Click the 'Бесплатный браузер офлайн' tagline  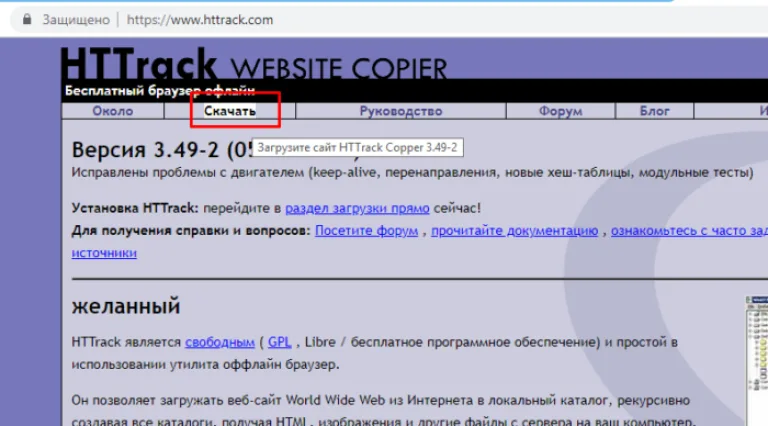[x=160, y=91]
